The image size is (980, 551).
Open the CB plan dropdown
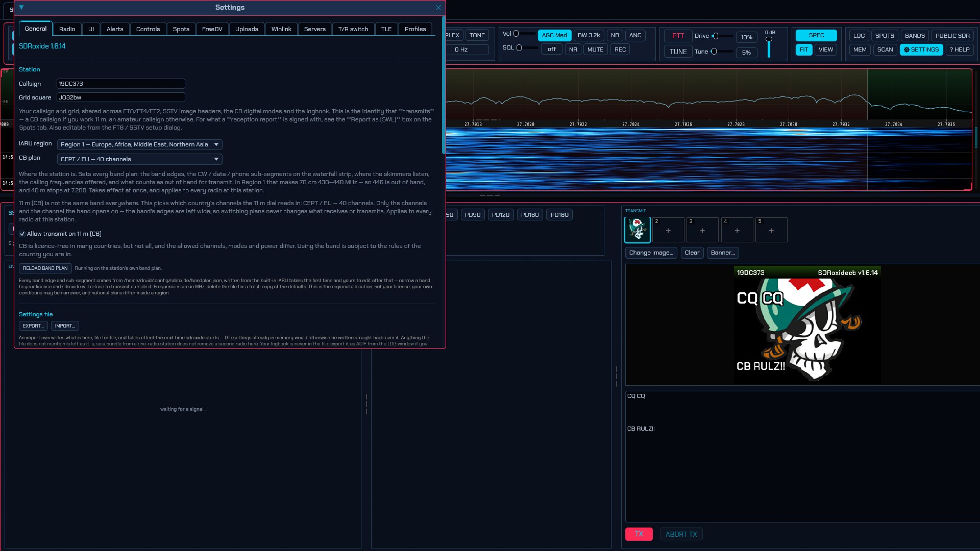click(139, 159)
